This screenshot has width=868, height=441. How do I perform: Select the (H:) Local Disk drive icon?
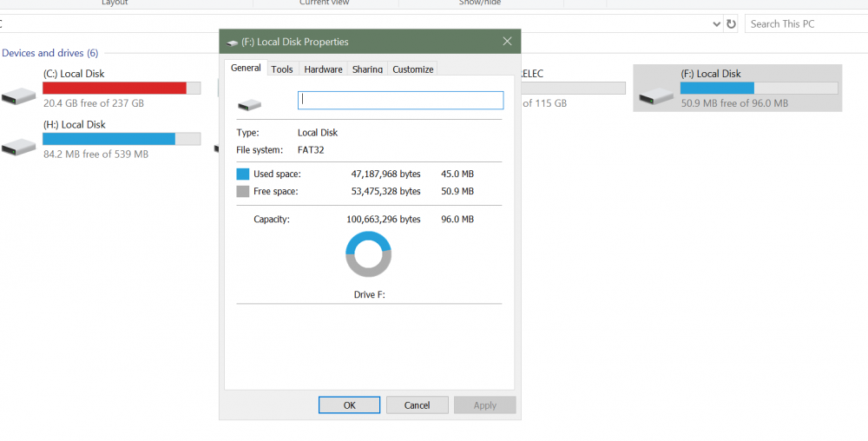pos(19,146)
